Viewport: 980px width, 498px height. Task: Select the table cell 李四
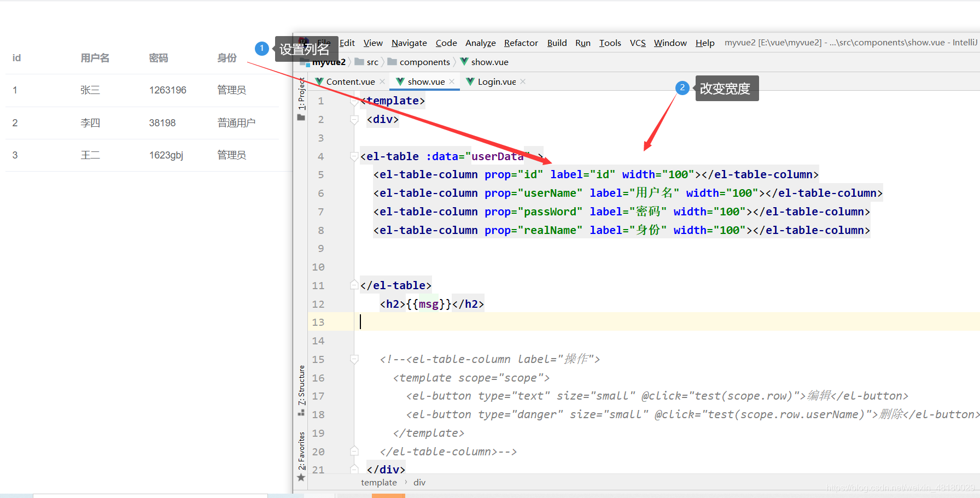pos(90,123)
